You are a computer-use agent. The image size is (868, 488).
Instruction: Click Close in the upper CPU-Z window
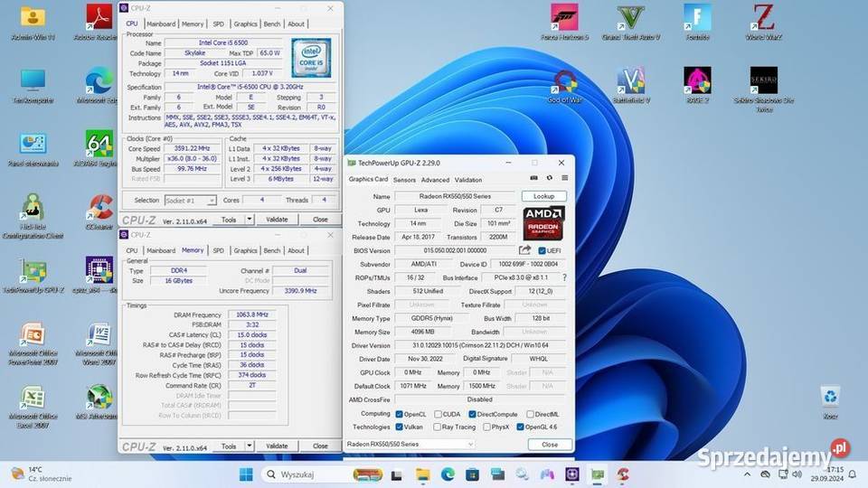point(320,220)
